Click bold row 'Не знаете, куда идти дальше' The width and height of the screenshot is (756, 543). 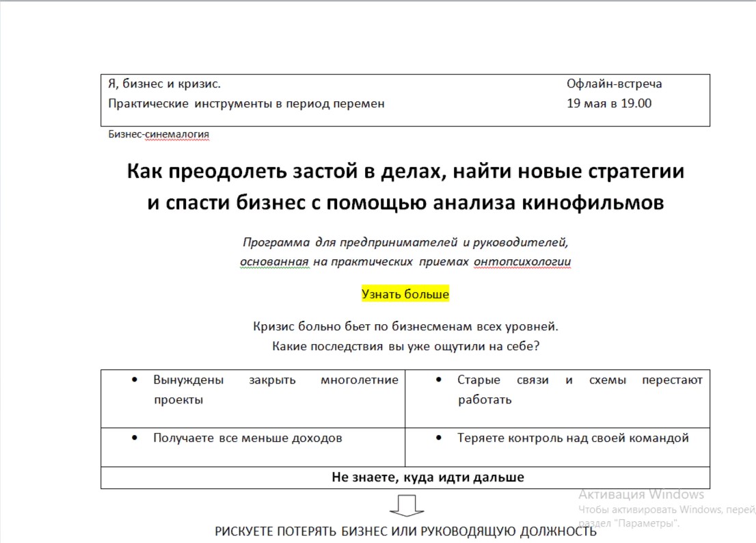click(405, 477)
